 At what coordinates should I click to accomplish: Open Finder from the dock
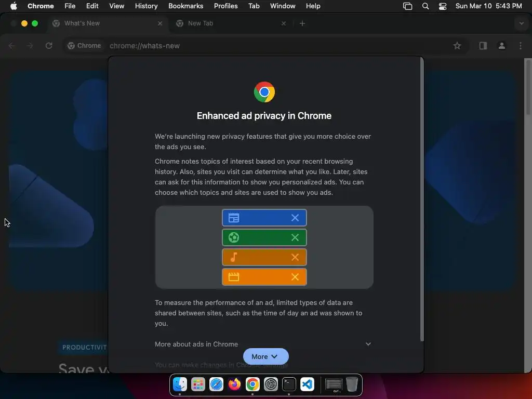[x=180, y=384]
